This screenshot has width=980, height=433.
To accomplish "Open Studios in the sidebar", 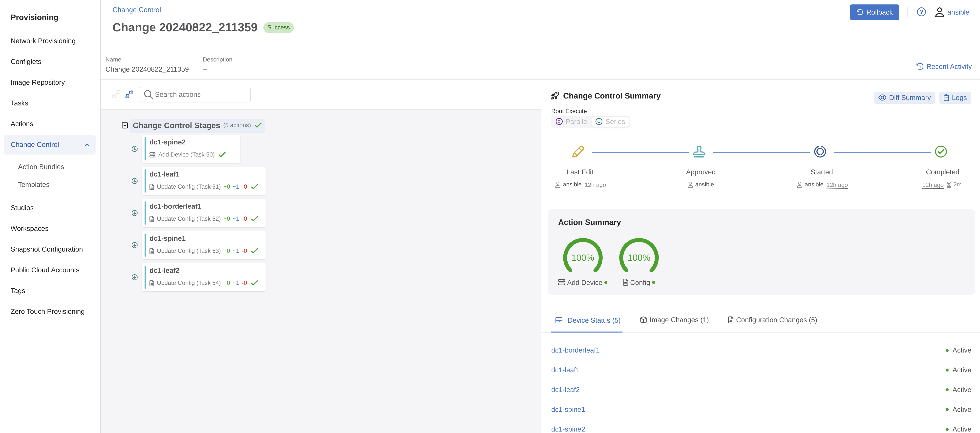I will pyautogui.click(x=22, y=208).
